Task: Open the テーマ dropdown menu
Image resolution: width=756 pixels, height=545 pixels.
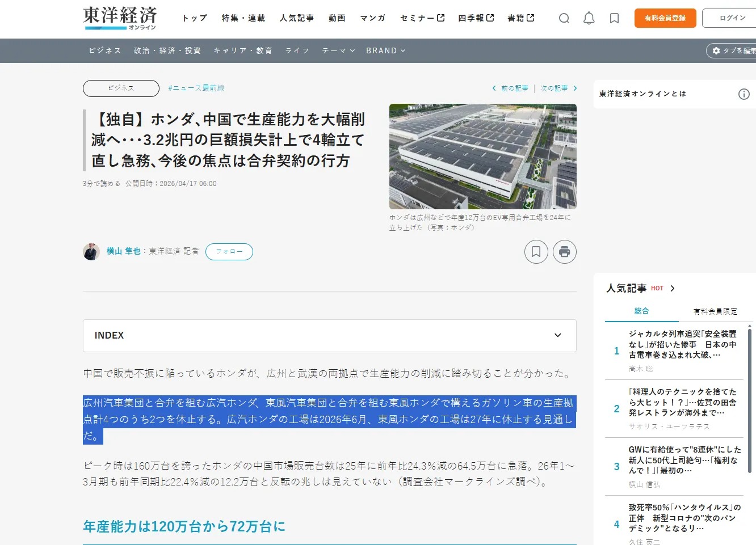Action: point(338,50)
